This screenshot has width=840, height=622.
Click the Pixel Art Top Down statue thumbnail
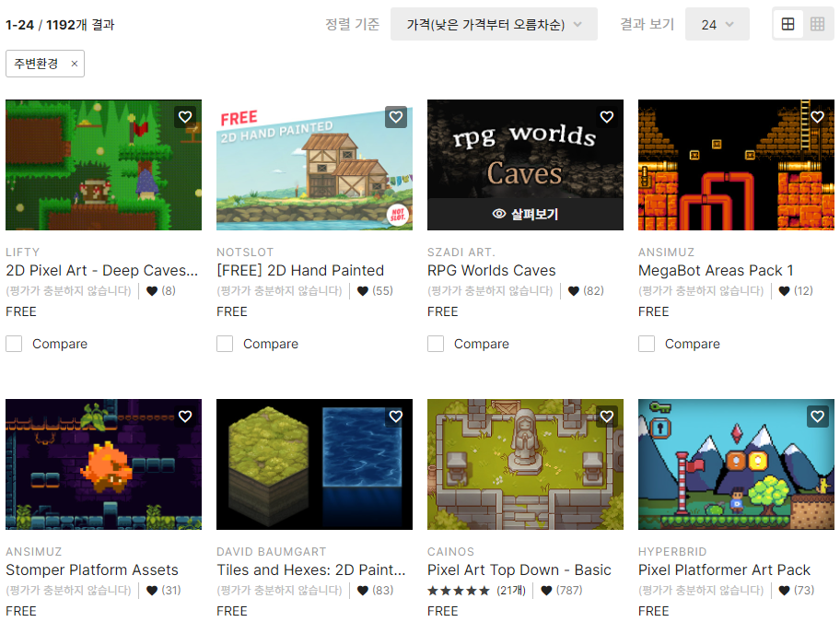pyautogui.click(x=526, y=464)
